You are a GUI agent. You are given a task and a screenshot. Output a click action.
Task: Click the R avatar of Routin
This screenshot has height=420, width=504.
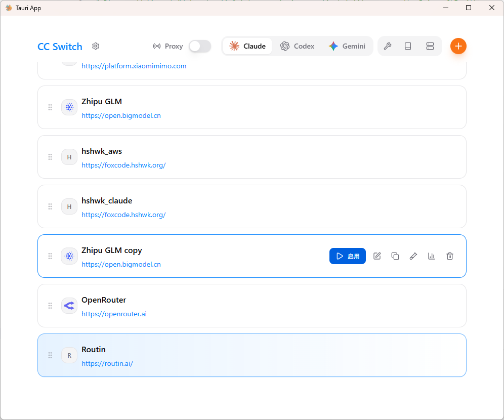click(69, 355)
